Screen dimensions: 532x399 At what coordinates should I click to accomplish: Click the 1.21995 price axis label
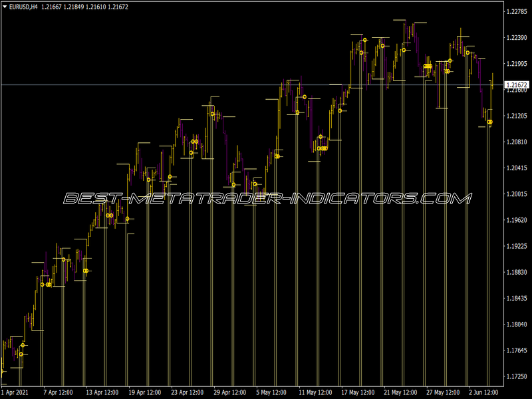click(517, 64)
